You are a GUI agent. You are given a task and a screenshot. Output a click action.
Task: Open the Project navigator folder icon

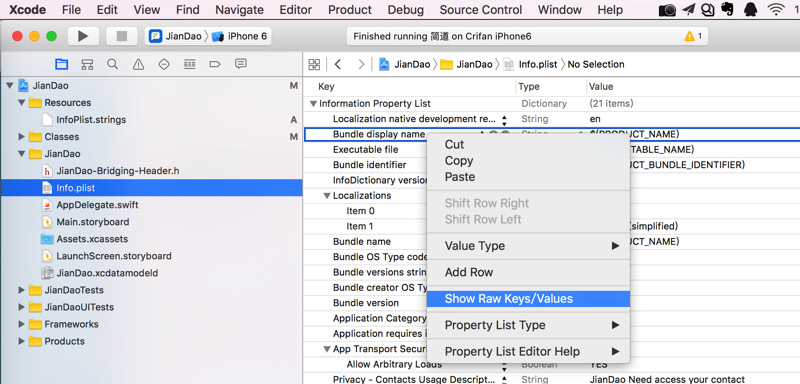pos(62,64)
